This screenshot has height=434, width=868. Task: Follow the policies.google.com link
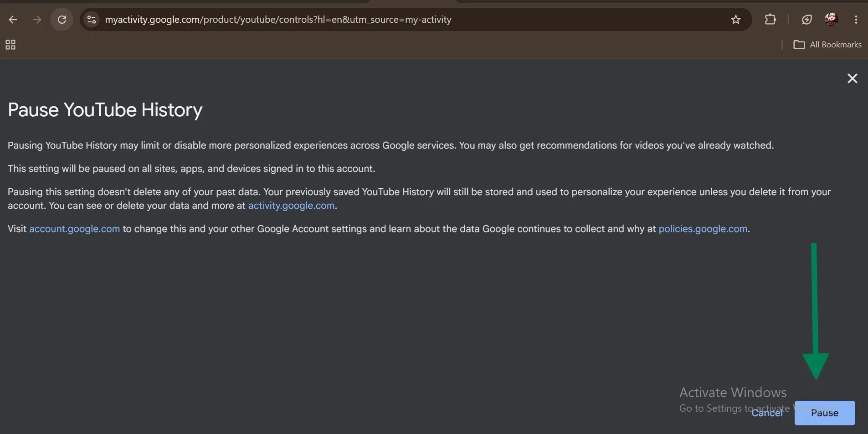703,229
